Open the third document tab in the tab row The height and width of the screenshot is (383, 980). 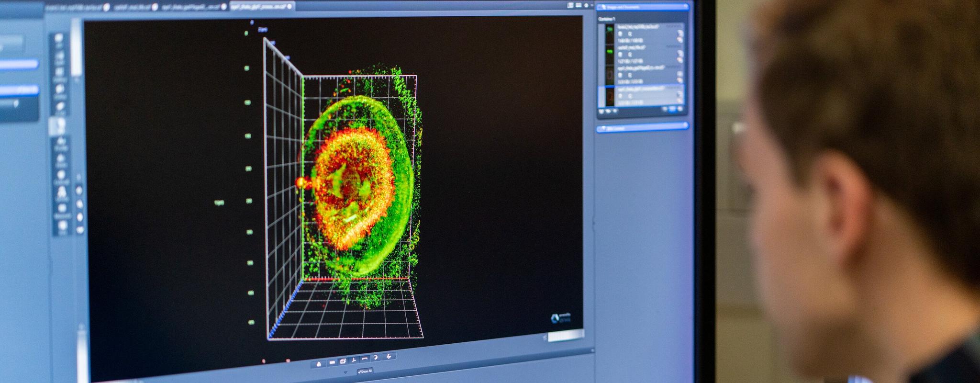pos(194,7)
